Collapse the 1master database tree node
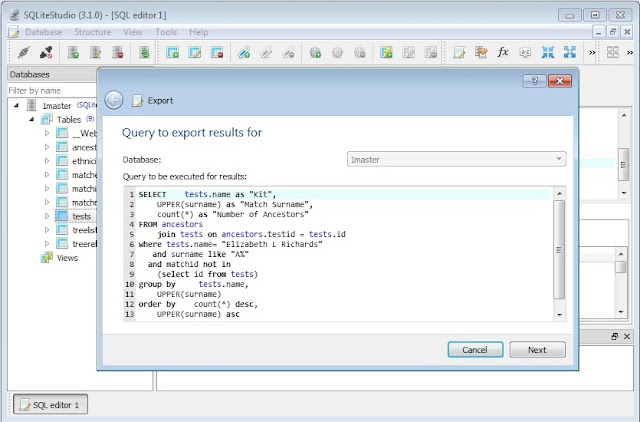Screen dimensions: 640x422 (16, 106)
